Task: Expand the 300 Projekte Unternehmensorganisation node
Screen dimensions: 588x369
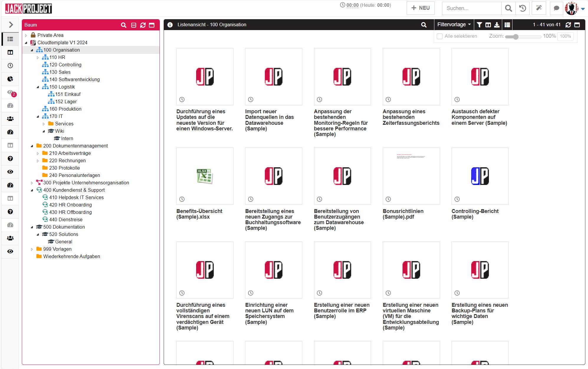Action: tap(32, 183)
